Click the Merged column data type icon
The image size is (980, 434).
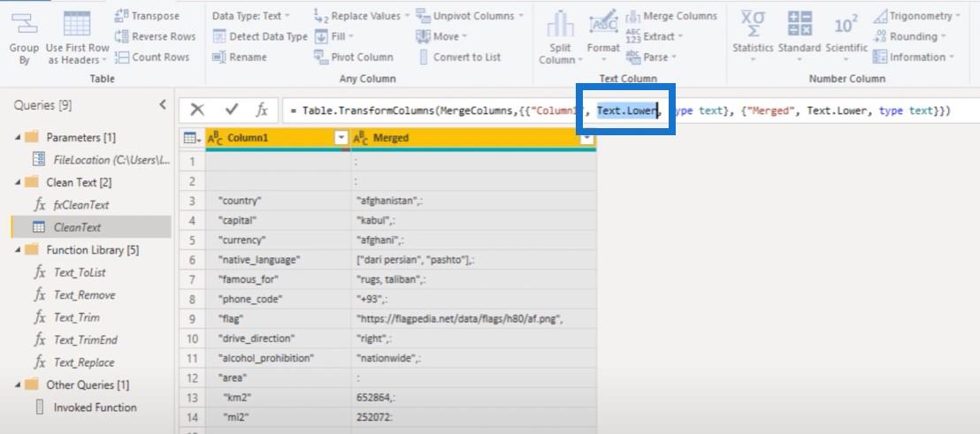tap(361, 139)
